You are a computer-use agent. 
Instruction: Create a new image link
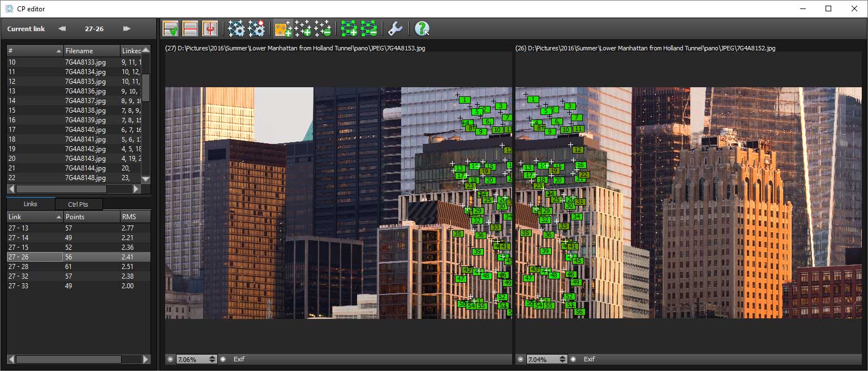[x=349, y=28]
